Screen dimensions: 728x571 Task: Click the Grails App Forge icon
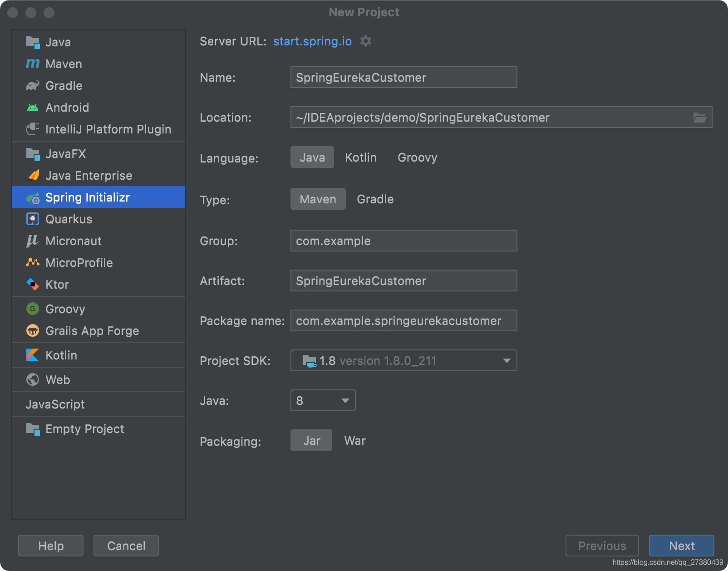(33, 331)
